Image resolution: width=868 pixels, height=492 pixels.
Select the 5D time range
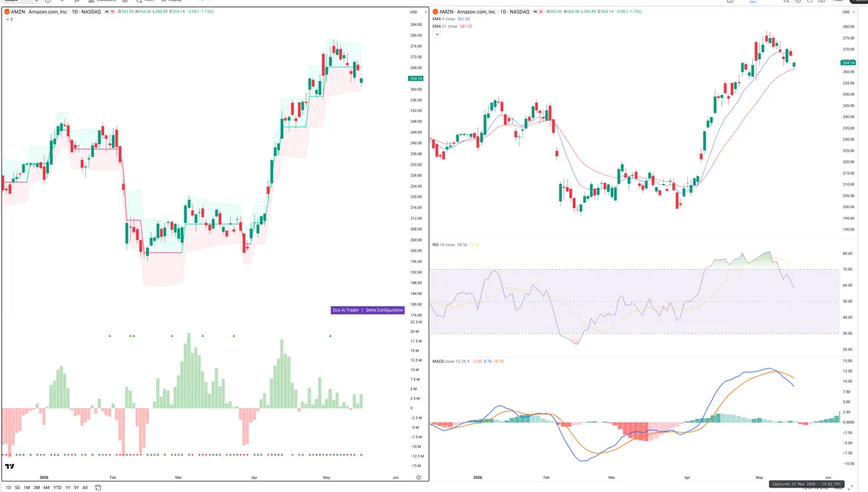pos(17,488)
